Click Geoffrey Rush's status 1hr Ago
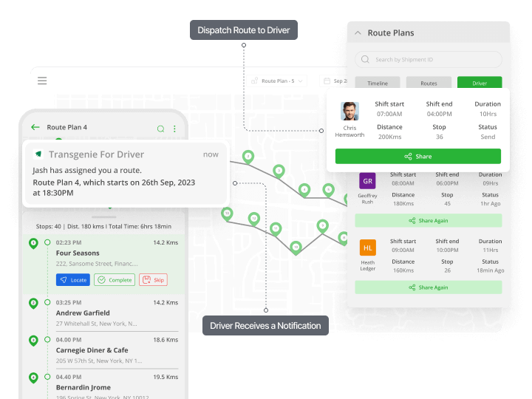532x399 pixels. 491,204
